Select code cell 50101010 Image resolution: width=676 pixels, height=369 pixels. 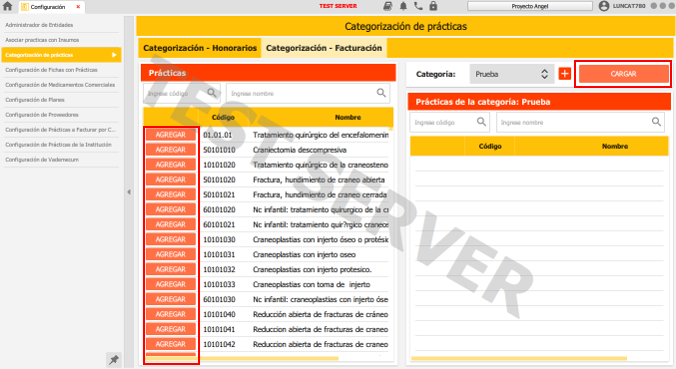(x=219, y=150)
